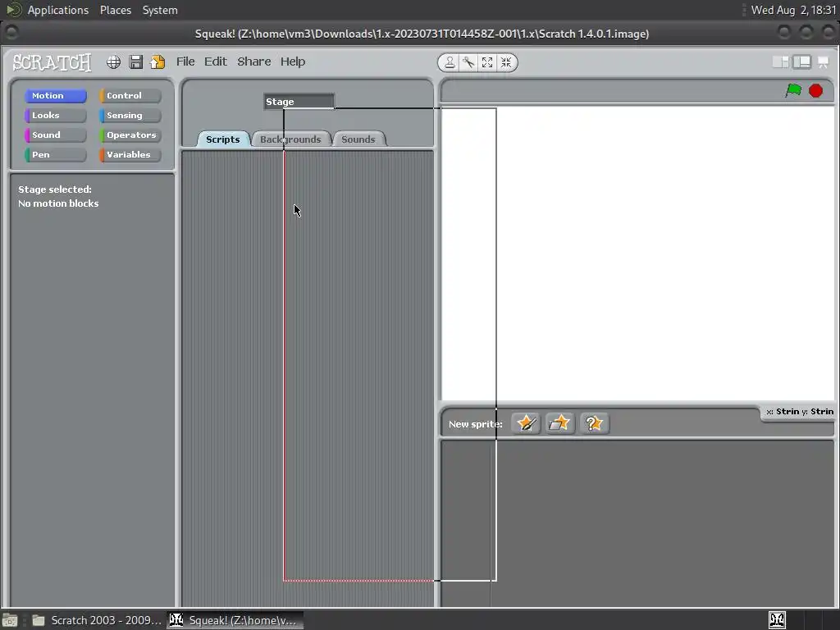Screen dimensions: 840x630
Task: Open the File menu
Action: coord(185,62)
